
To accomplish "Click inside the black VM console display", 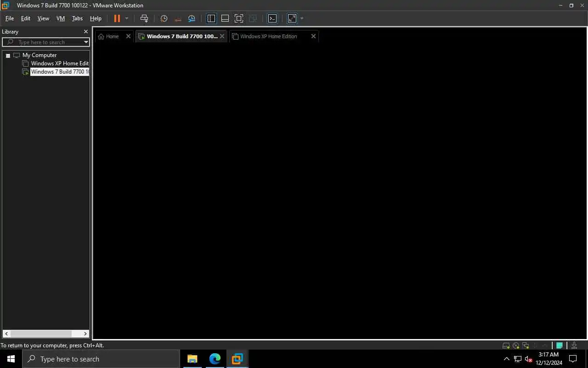I will [x=340, y=191].
